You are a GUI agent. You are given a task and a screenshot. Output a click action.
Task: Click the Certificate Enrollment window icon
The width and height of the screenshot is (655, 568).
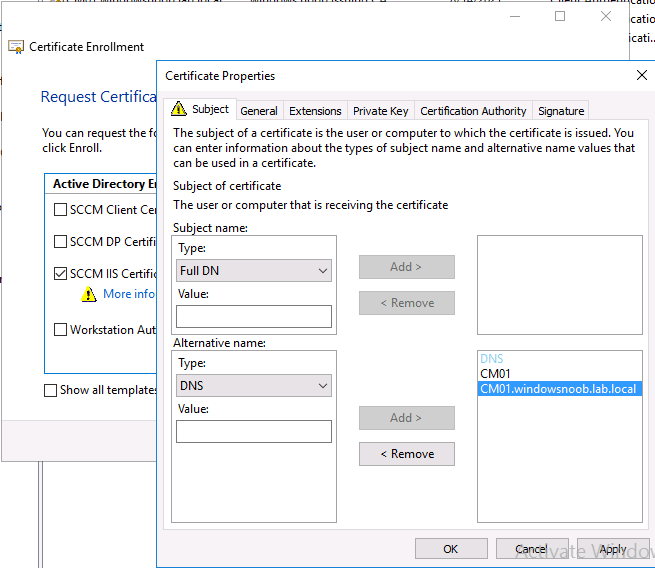pos(16,47)
